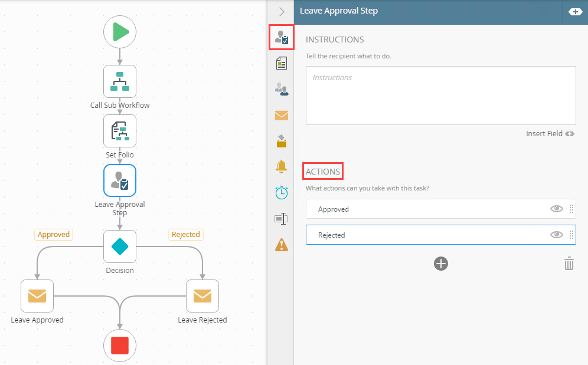Toggle visibility of the Rejected action
This screenshot has width=588, height=365.
[x=557, y=235]
